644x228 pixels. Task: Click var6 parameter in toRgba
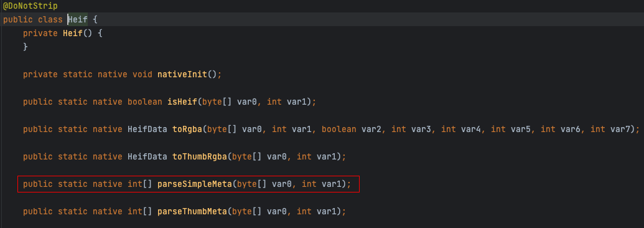[x=571, y=129]
